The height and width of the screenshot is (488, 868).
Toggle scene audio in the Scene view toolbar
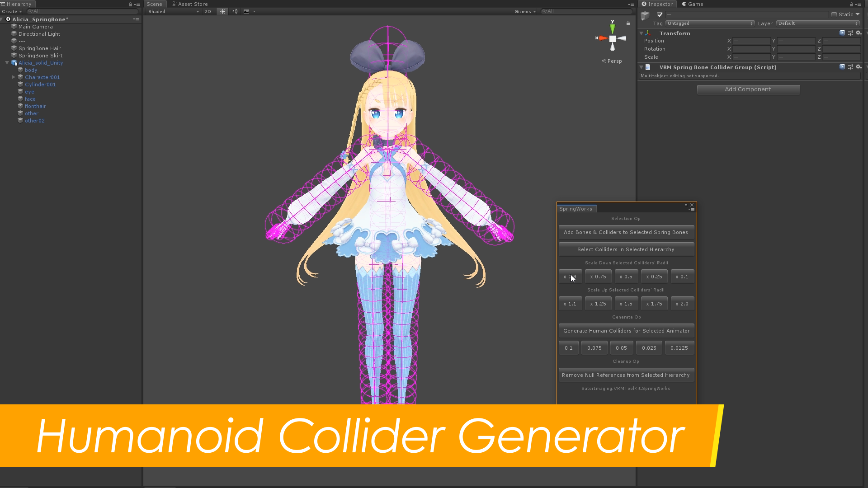tap(234, 11)
